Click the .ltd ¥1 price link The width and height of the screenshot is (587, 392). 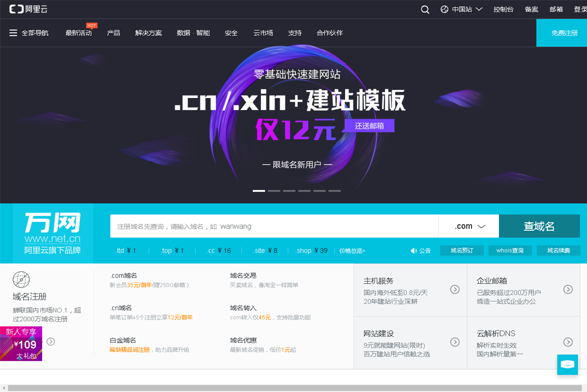tap(126, 251)
